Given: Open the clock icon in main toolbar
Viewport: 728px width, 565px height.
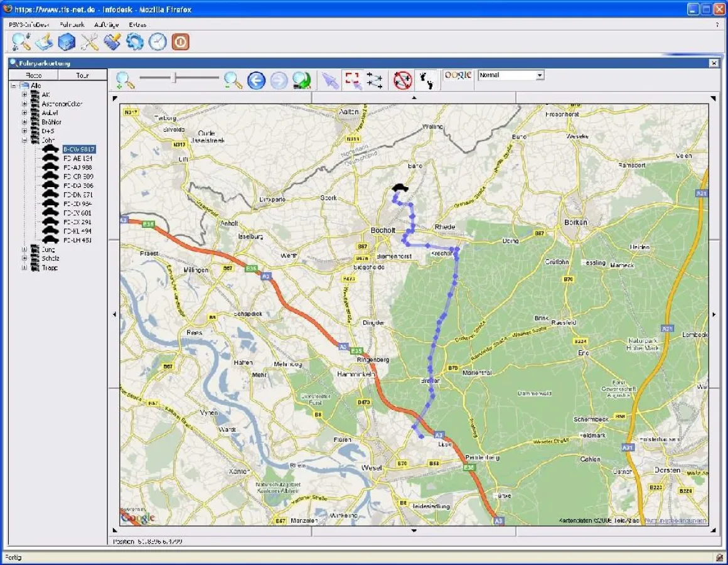Looking at the screenshot, I should (x=158, y=41).
